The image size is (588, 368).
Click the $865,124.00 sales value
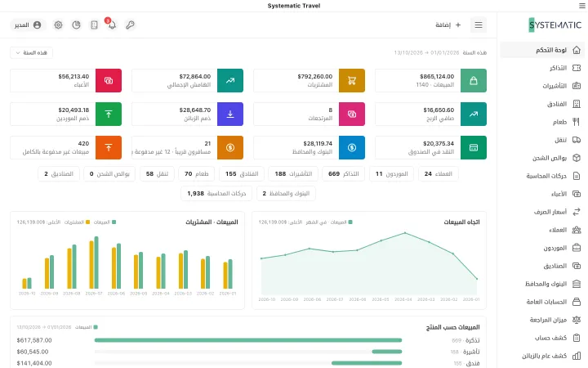pos(437,76)
